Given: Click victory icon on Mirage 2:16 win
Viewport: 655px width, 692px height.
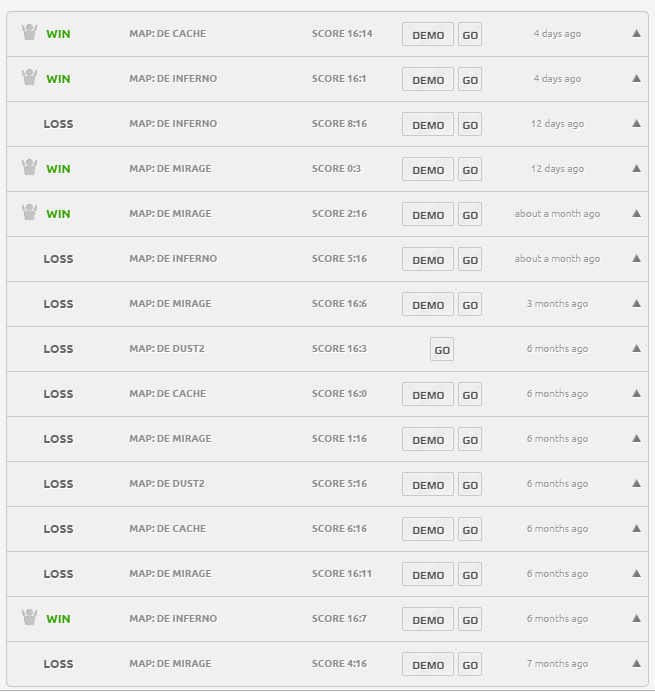Looking at the screenshot, I should 29,212.
